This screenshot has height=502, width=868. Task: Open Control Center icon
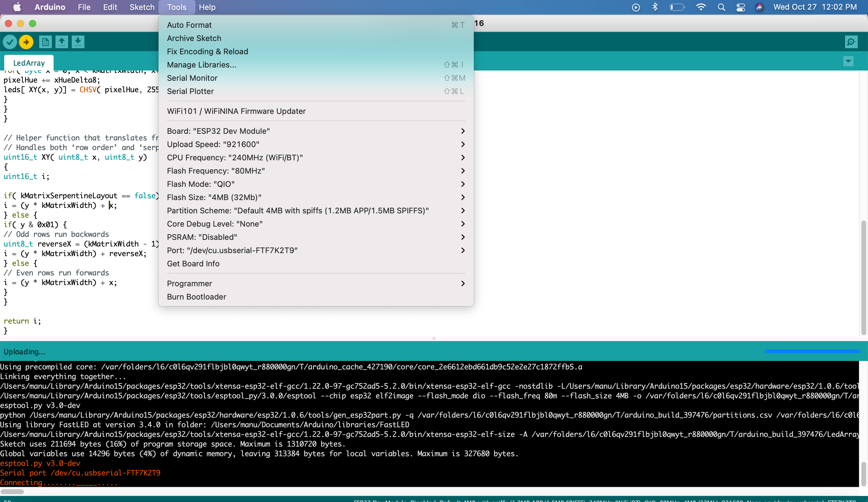pos(741,7)
